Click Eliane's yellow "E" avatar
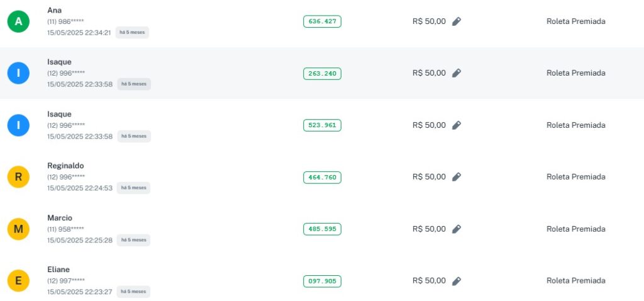 [18, 281]
